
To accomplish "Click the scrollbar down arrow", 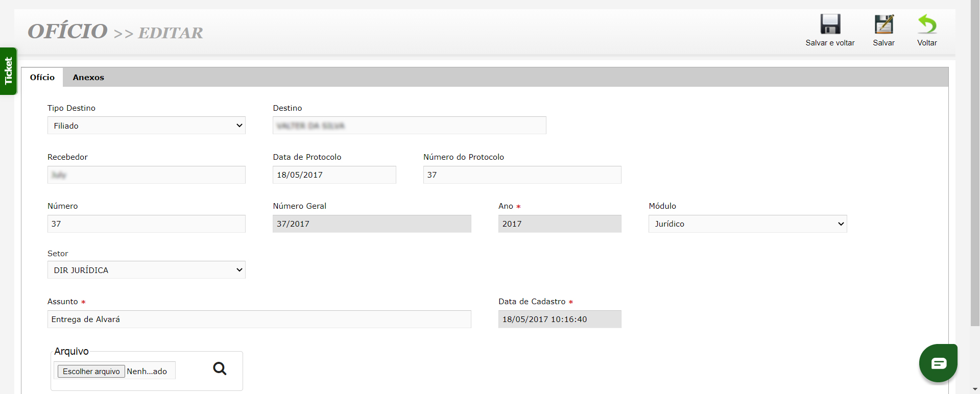I will tap(975, 389).
